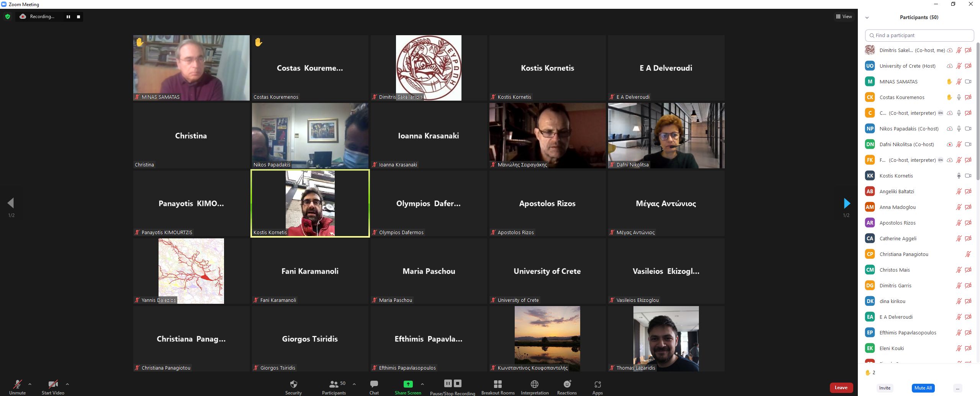Open the Interpretation globe icon

535,384
